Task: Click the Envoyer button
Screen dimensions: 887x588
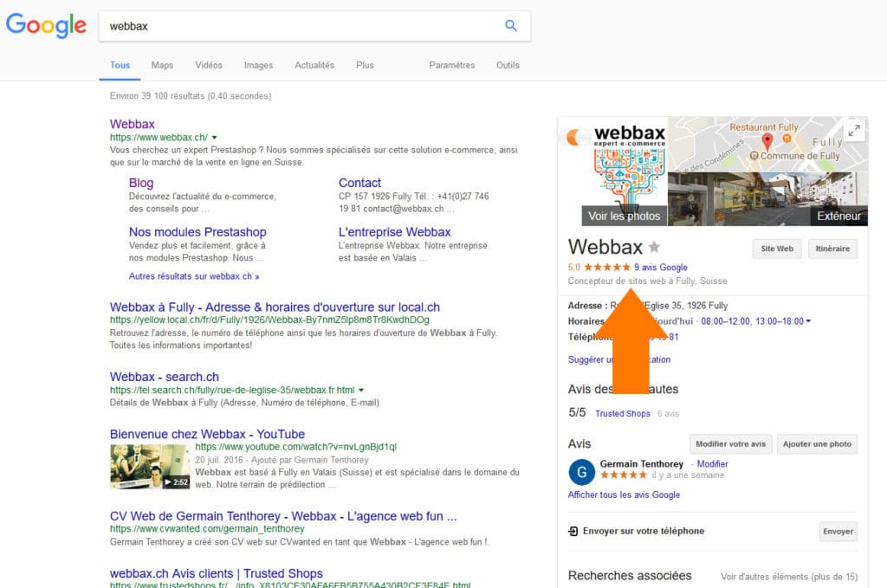Action: pyautogui.click(x=838, y=532)
